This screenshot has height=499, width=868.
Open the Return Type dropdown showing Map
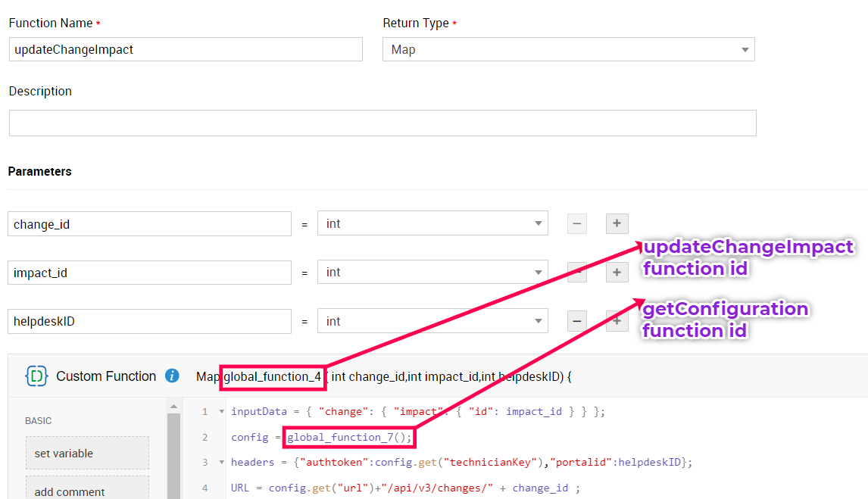tap(568, 50)
